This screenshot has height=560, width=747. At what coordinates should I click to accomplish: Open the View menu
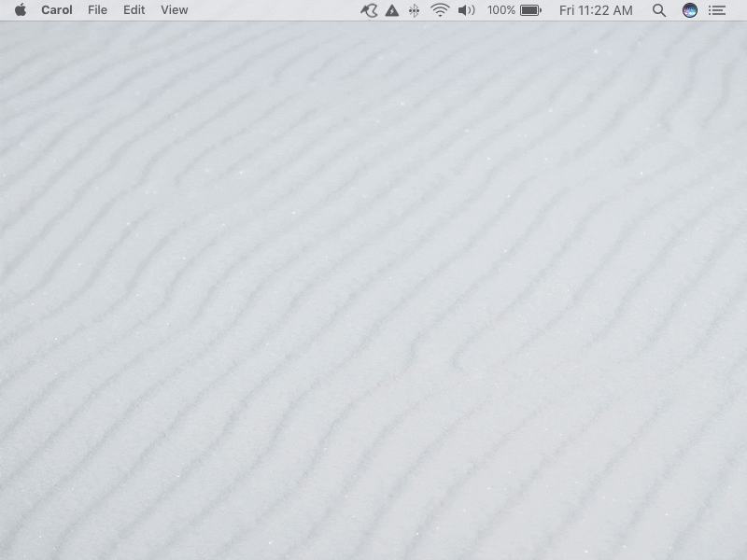click(175, 10)
